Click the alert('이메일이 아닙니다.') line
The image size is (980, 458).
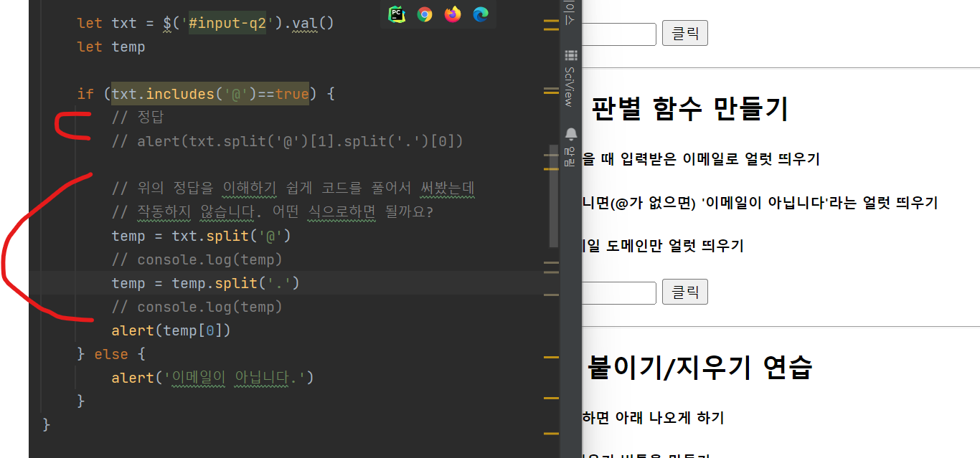tap(213, 378)
